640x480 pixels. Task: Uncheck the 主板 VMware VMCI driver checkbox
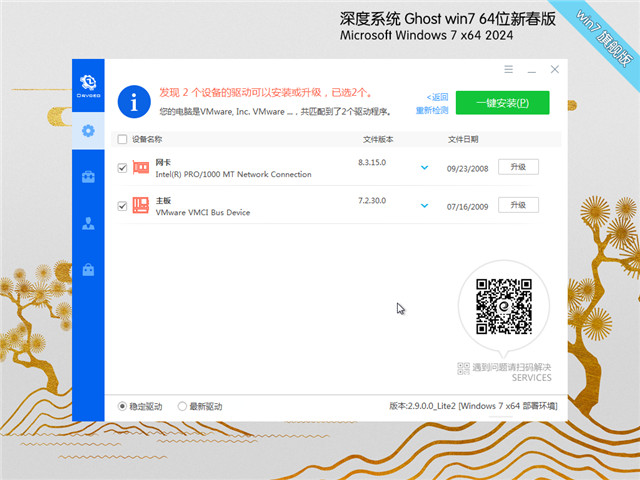(x=122, y=206)
